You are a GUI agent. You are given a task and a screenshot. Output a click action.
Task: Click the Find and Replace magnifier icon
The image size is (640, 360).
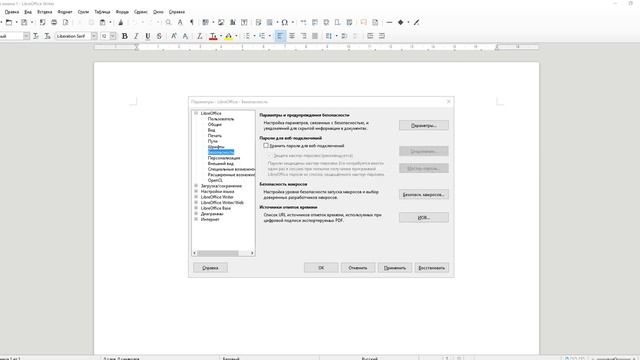[x=168, y=22]
